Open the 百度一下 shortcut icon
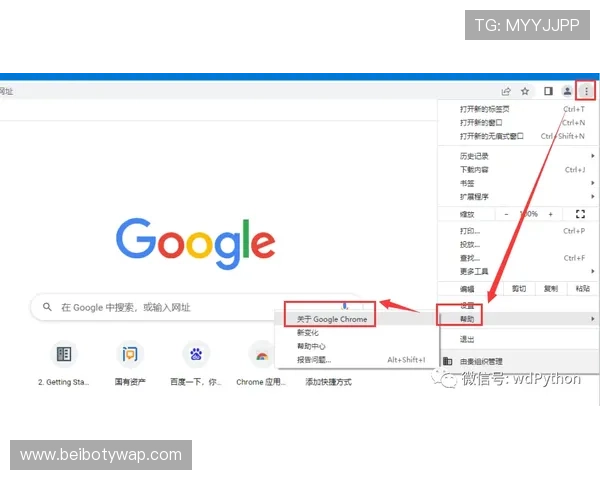 tap(196, 354)
